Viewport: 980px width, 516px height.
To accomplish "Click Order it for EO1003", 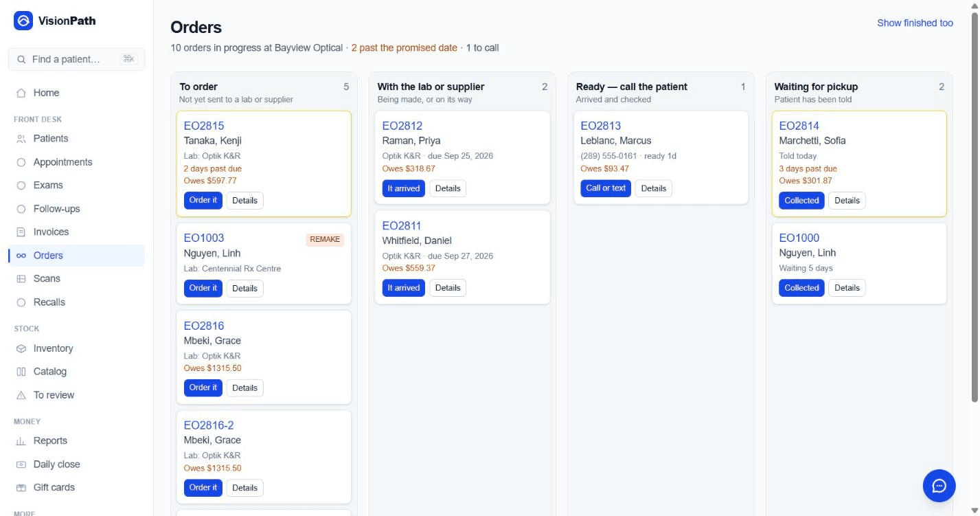I will (203, 289).
